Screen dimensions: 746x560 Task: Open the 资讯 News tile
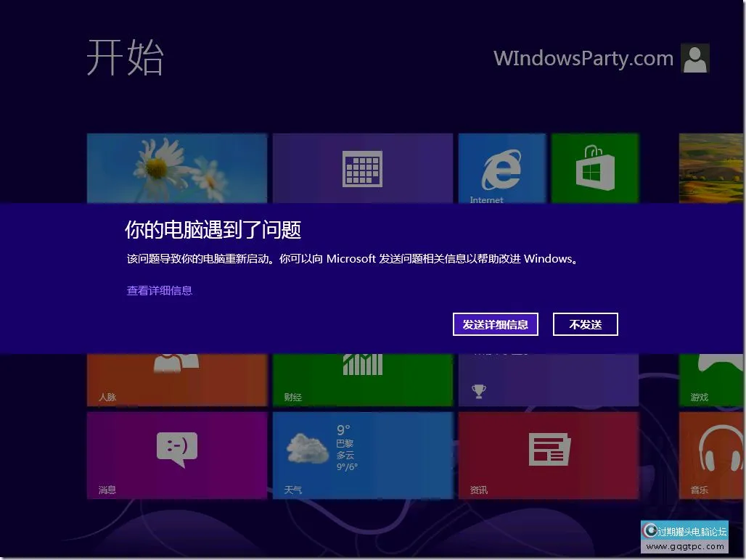point(548,455)
